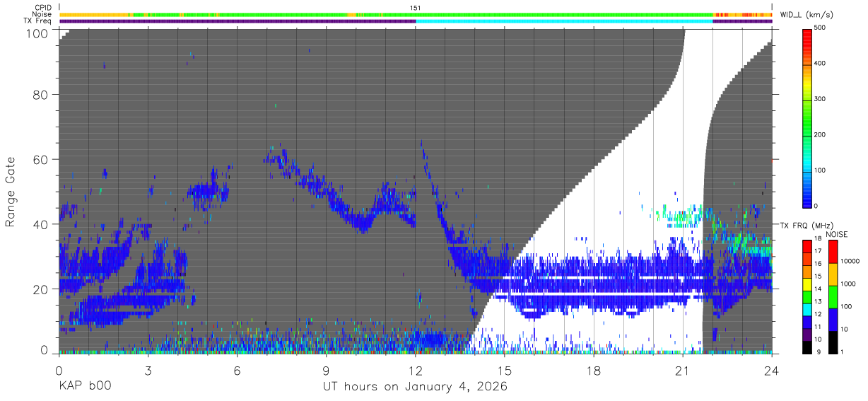Click the CPID label at top left
868x401 pixels.
point(43,8)
